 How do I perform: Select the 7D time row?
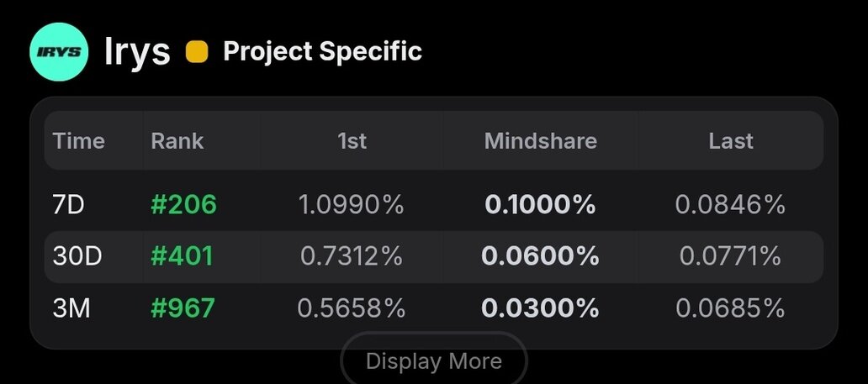(69, 204)
